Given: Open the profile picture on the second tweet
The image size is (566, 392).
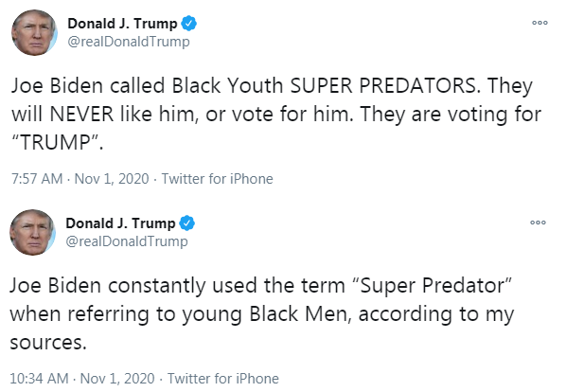Looking at the screenshot, I should pos(32,232).
